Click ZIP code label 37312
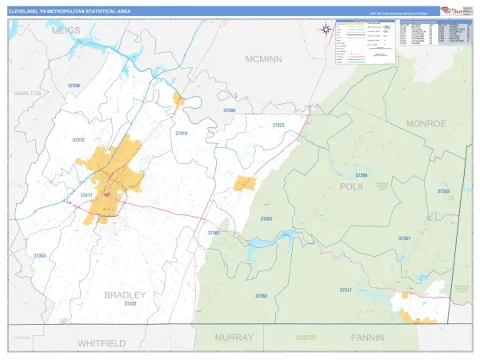Viewport: 480px width, 360px height. coord(78,140)
